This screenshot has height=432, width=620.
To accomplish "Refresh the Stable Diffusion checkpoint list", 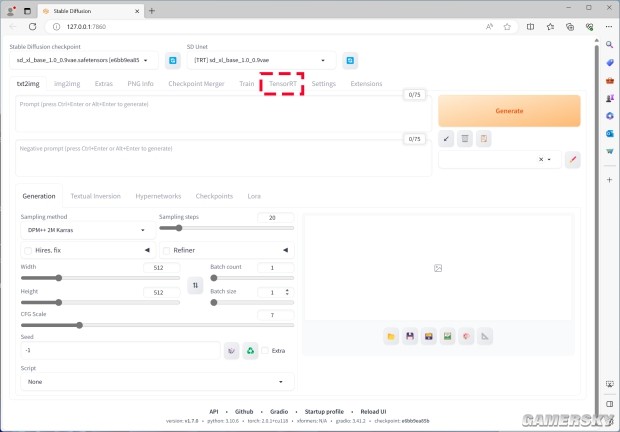I will point(173,60).
